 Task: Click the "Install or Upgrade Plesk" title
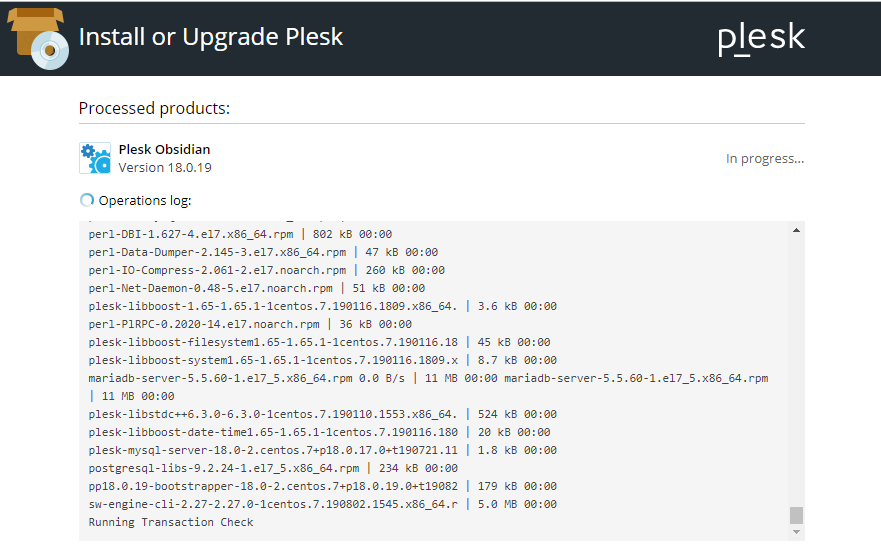pyautogui.click(x=210, y=37)
